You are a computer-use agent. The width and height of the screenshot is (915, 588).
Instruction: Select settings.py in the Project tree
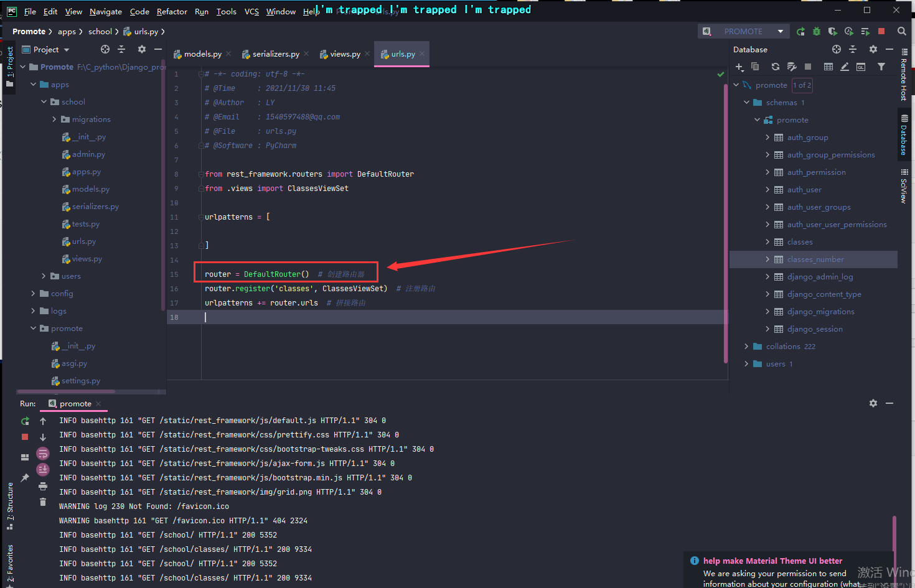click(x=81, y=380)
